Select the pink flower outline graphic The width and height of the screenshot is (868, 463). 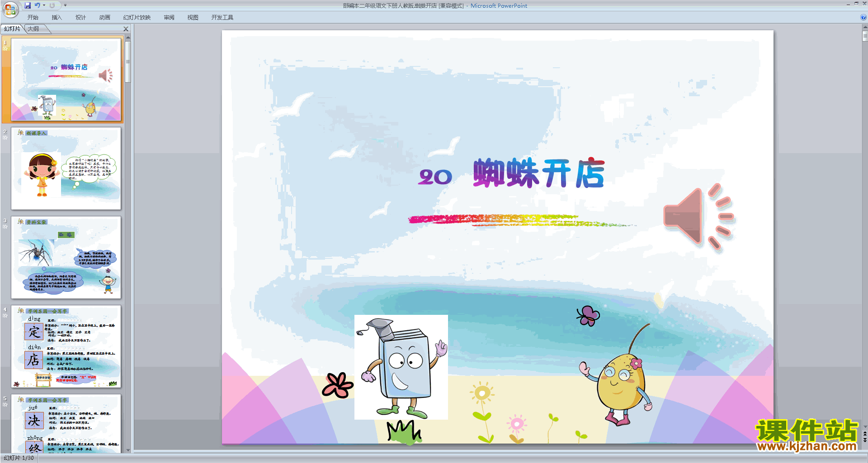[337, 385]
